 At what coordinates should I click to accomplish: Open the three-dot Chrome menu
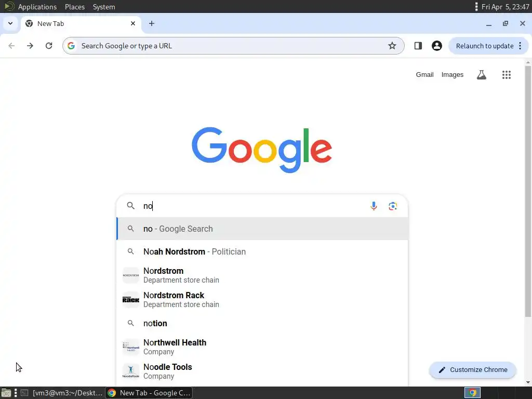point(520,46)
